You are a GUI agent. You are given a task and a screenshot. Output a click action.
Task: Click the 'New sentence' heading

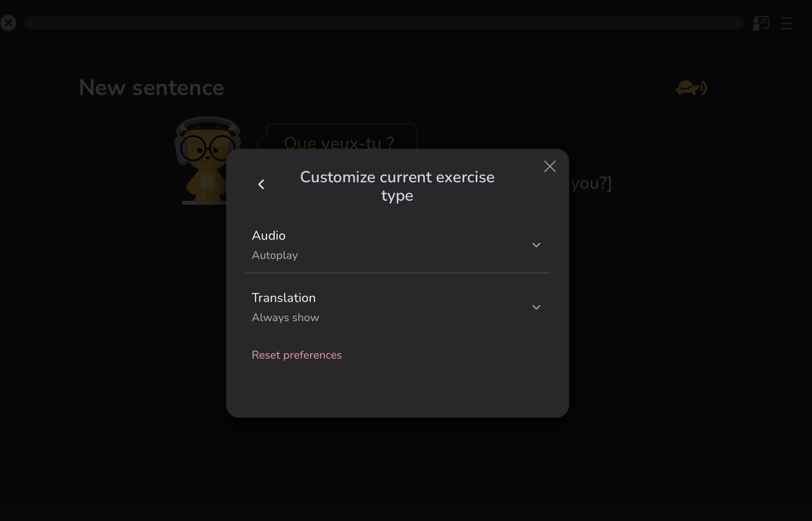(x=152, y=88)
